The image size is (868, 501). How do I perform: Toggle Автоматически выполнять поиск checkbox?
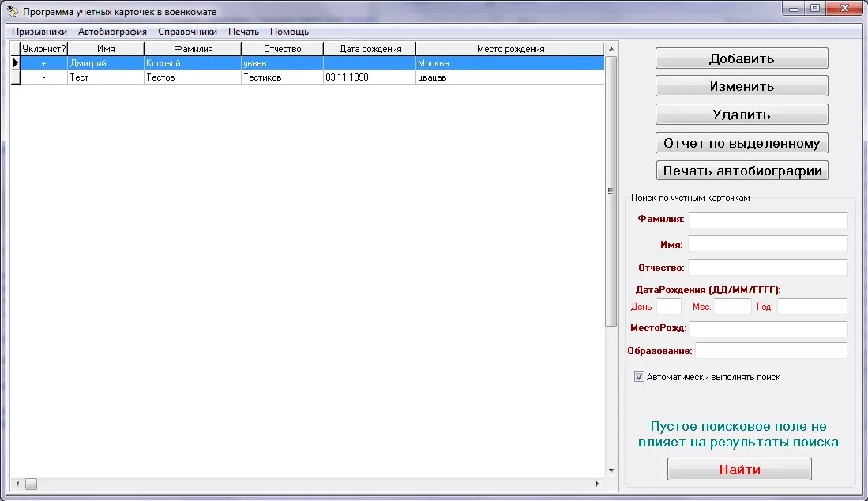click(x=640, y=376)
